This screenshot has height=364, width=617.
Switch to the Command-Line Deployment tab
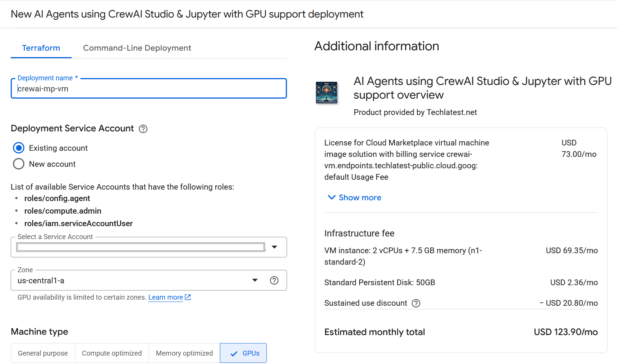click(137, 48)
